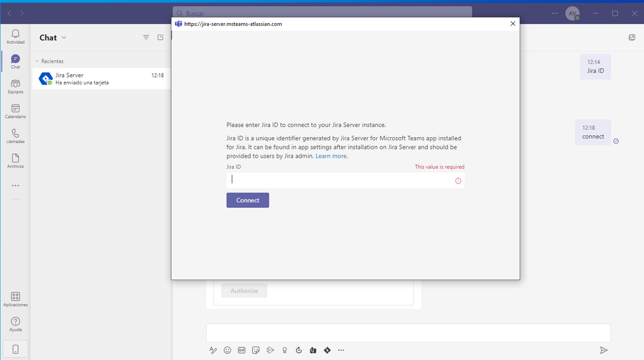
Task: Click the Authorize button behind dialog
Action: [244, 290]
